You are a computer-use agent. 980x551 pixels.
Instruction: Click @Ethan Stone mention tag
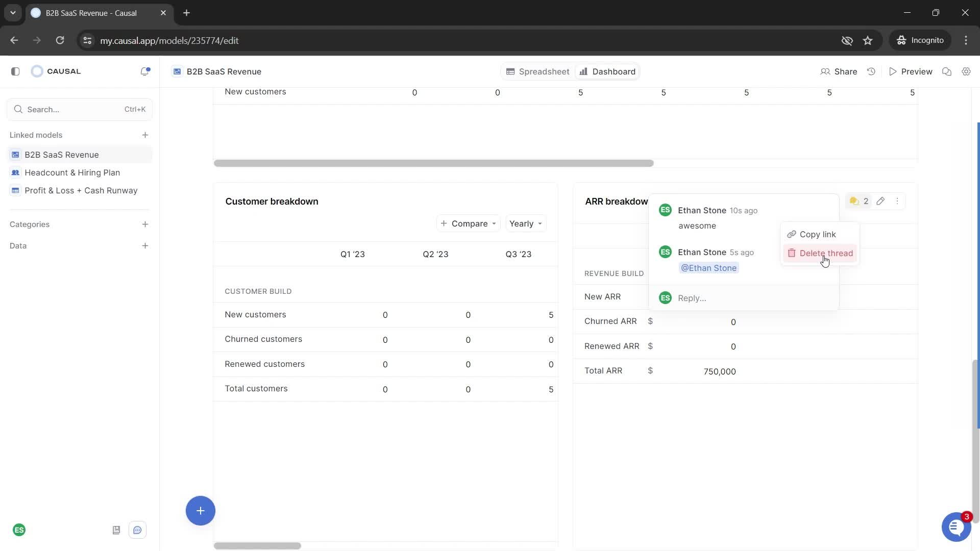point(708,268)
